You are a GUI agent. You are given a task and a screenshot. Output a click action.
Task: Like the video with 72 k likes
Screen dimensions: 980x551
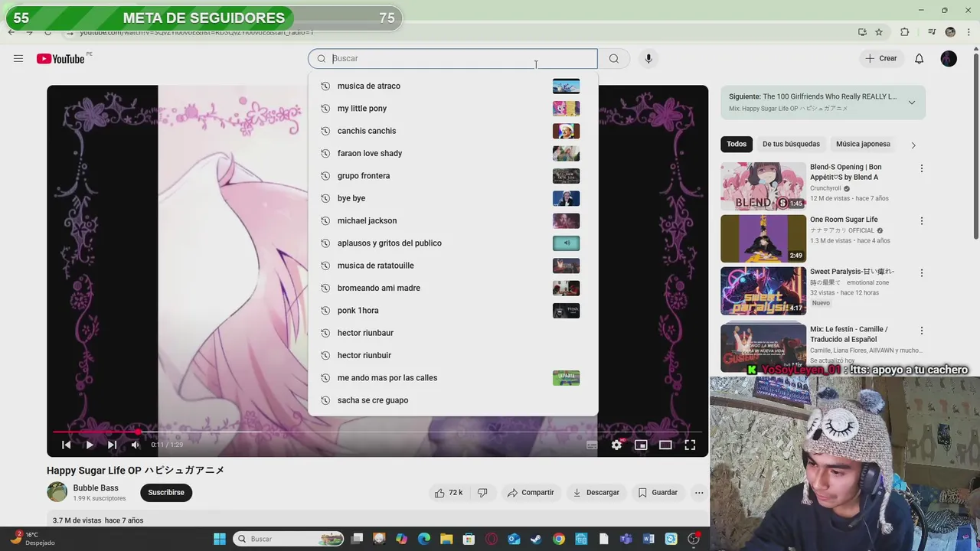[x=449, y=493]
